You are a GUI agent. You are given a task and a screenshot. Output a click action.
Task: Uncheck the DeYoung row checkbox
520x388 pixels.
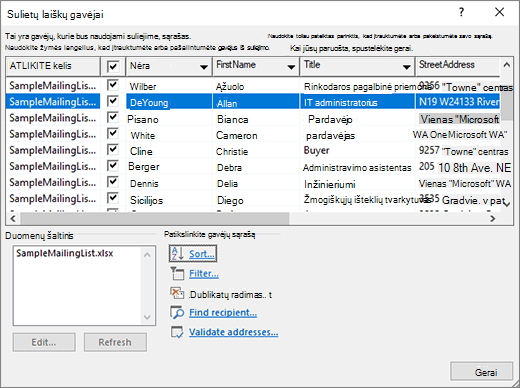click(113, 101)
